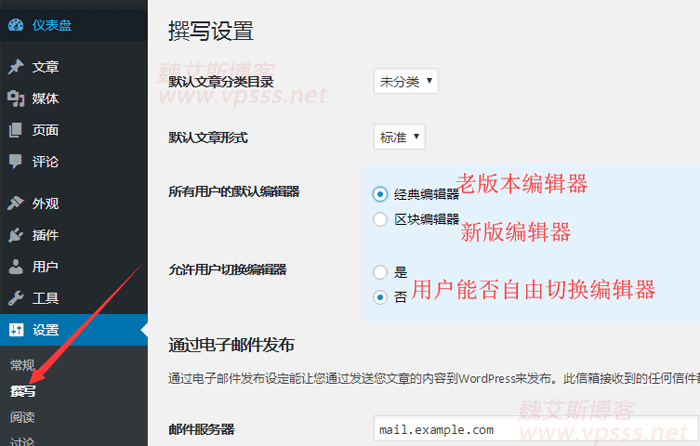Click the Posts pushpin icon

point(15,67)
